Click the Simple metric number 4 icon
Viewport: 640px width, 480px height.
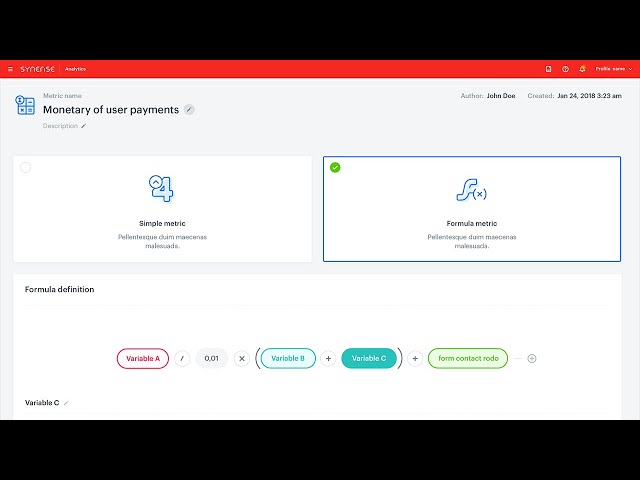[x=161, y=189]
